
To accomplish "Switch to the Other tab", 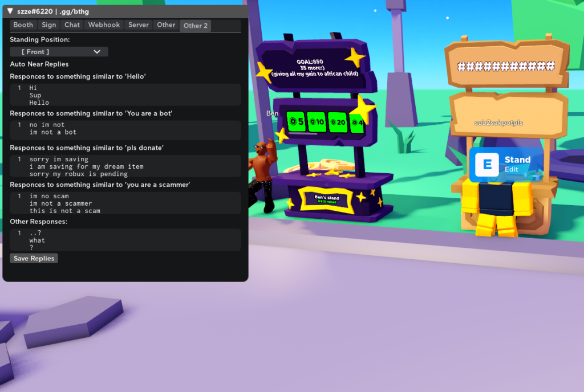I will (166, 25).
